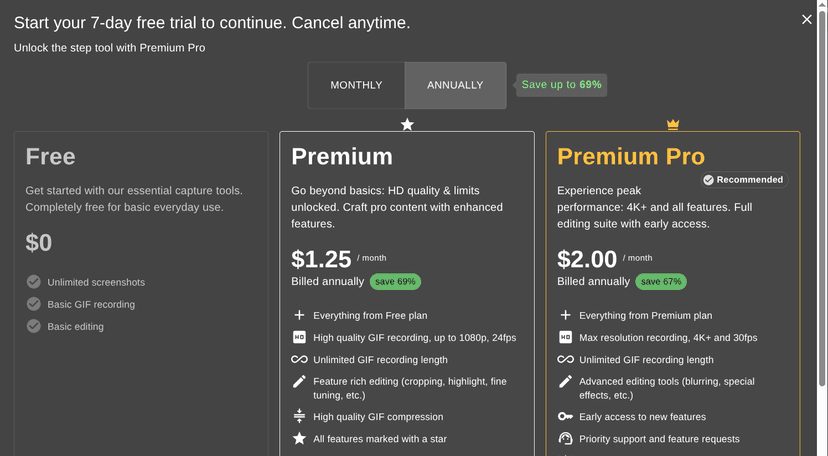Viewport: 828px width, 456px height.
Task: Click the headset icon beside Priority support
Action: [x=565, y=439]
